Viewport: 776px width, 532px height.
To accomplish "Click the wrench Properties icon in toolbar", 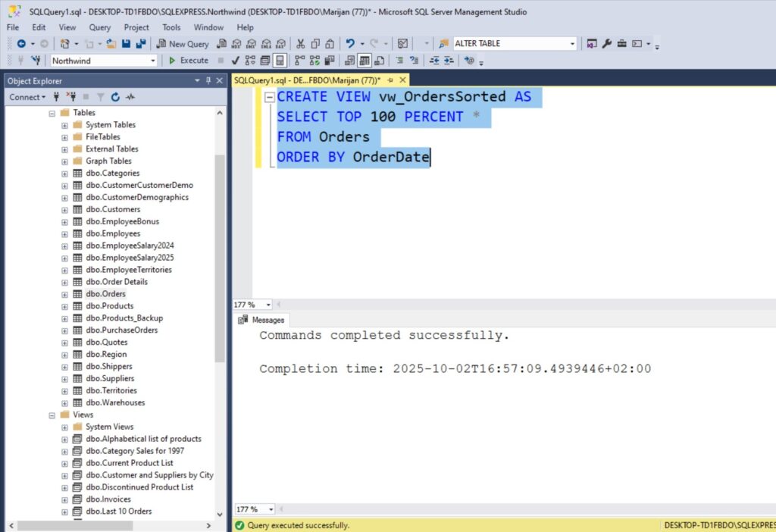I will (607, 44).
